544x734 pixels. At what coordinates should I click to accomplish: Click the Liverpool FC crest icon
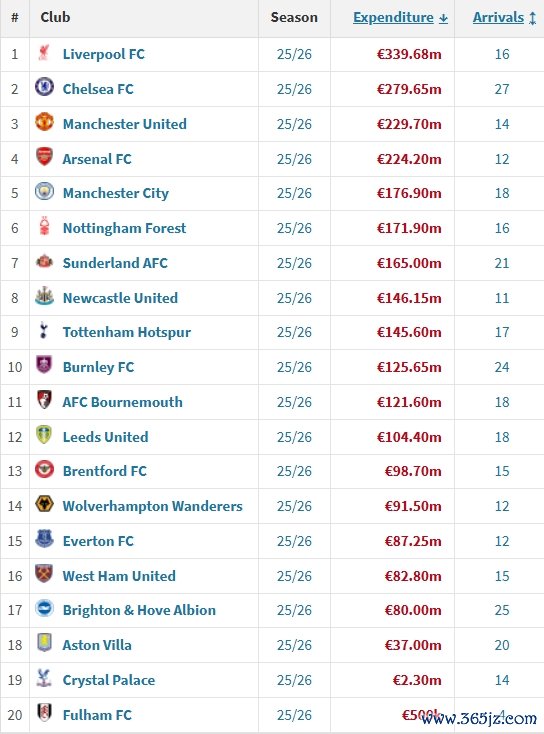click(44, 52)
